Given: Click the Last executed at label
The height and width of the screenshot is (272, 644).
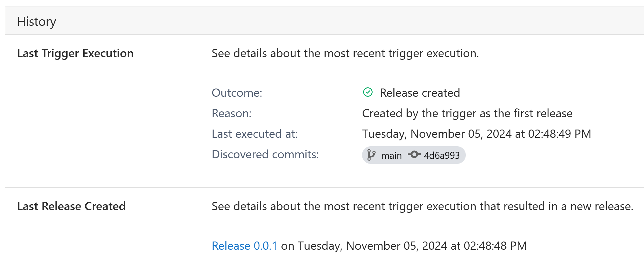Looking at the screenshot, I should click(255, 134).
